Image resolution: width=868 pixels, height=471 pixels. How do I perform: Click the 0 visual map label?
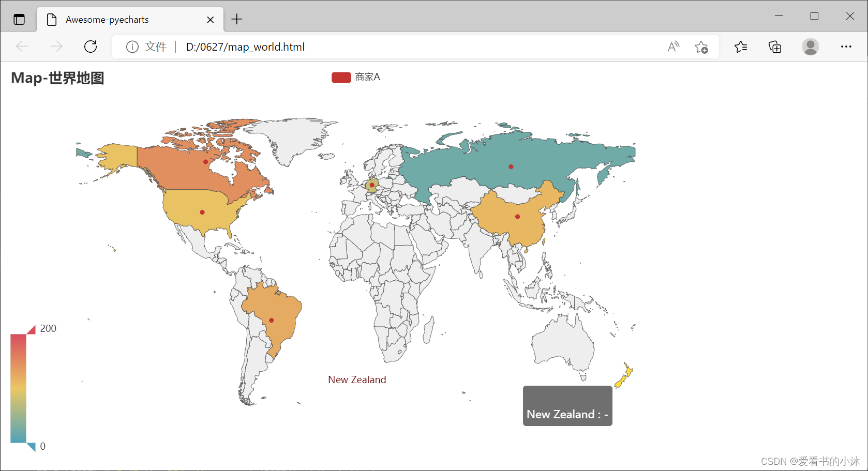pyautogui.click(x=43, y=446)
